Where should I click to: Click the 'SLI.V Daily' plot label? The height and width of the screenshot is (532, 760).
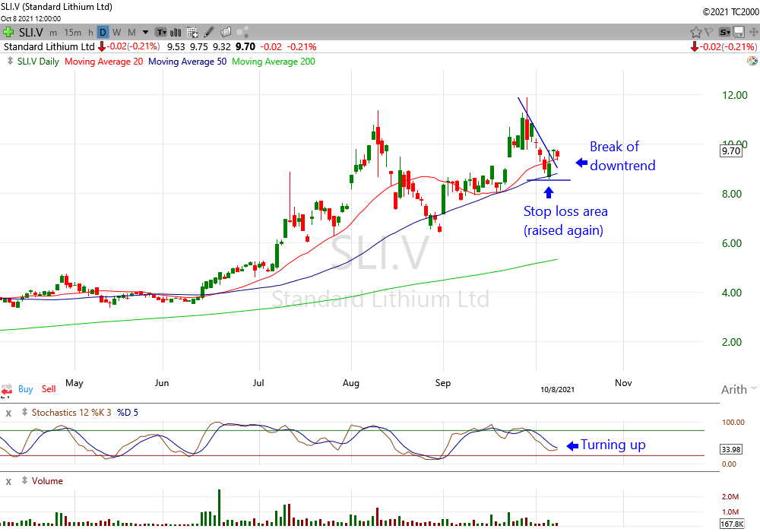click(x=38, y=62)
